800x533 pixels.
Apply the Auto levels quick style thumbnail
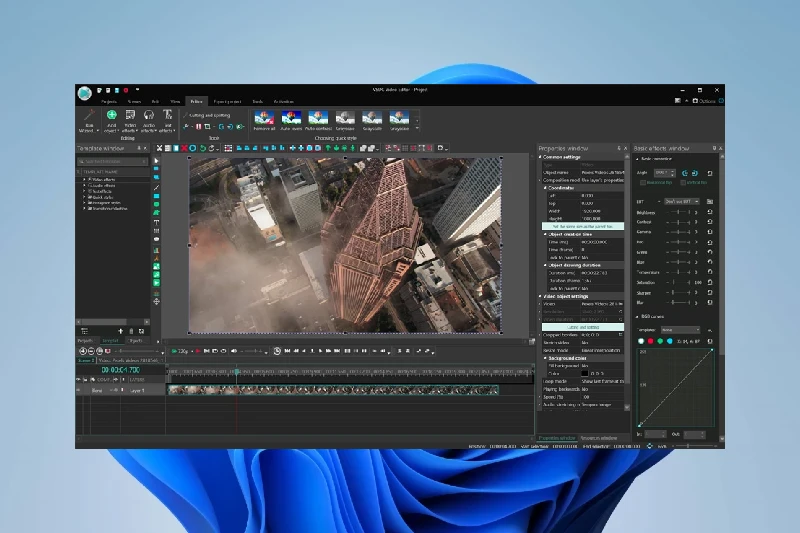click(x=291, y=121)
